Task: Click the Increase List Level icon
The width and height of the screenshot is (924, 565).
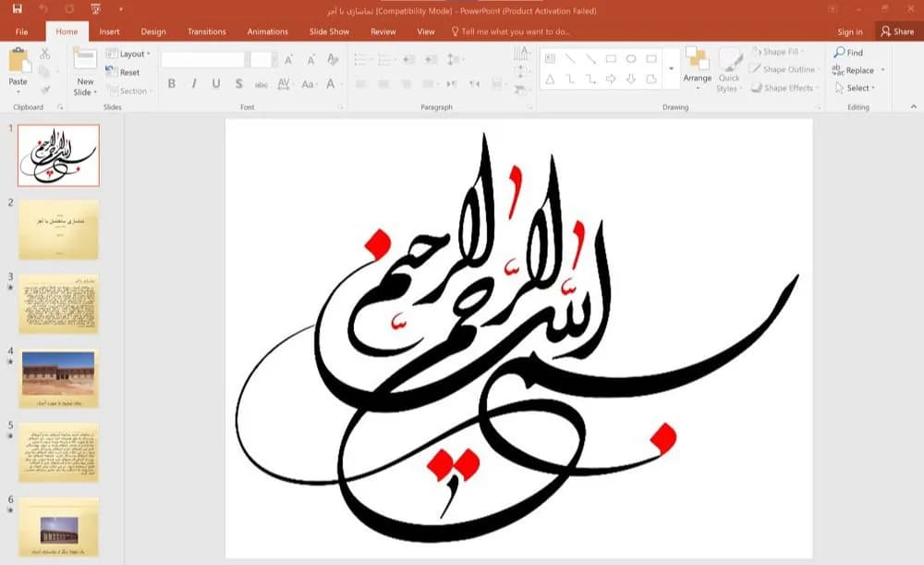Action: (431, 59)
